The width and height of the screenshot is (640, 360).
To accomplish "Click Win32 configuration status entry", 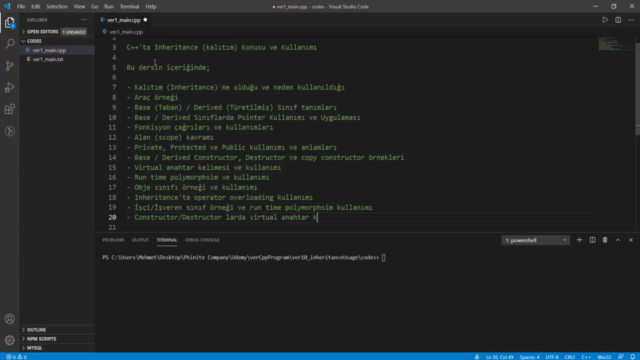I will (x=604, y=357).
